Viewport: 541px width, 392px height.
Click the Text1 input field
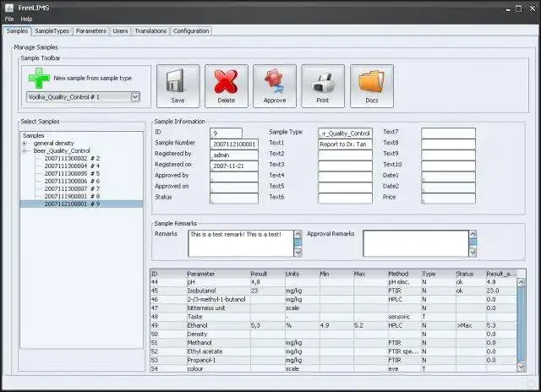coord(345,144)
